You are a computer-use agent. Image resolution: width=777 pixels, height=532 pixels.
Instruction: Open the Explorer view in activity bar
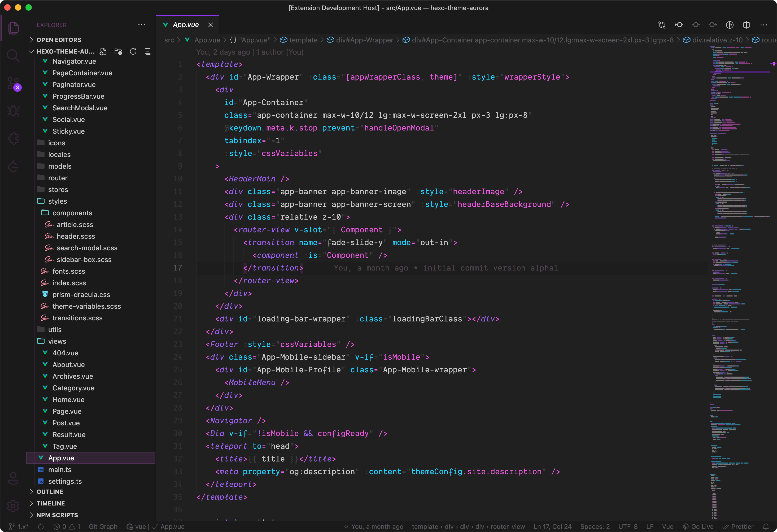click(13, 28)
